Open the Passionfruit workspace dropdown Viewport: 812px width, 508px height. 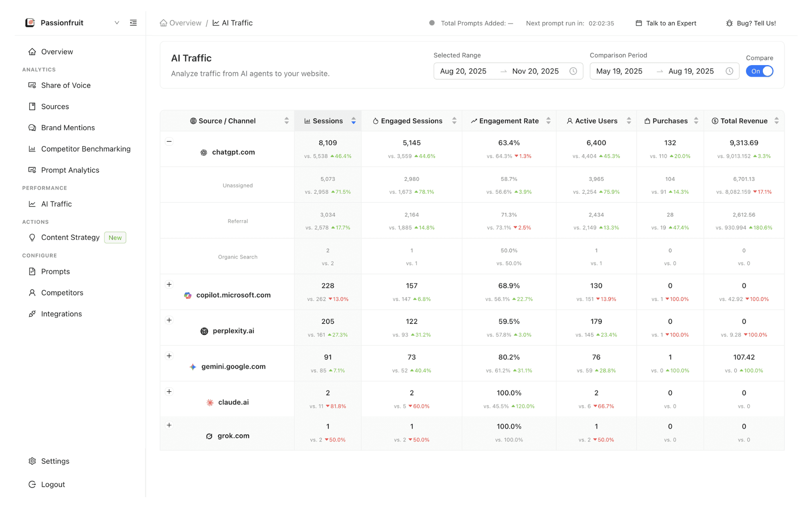pos(117,23)
